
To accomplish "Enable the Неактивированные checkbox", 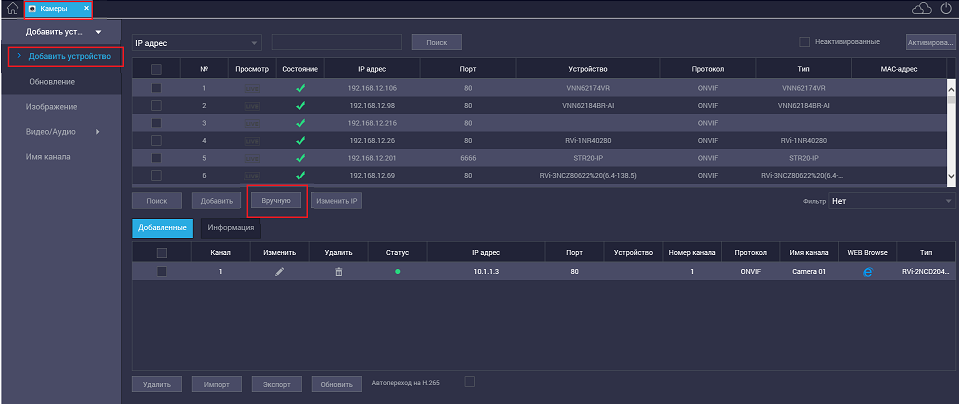I will click(804, 42).
